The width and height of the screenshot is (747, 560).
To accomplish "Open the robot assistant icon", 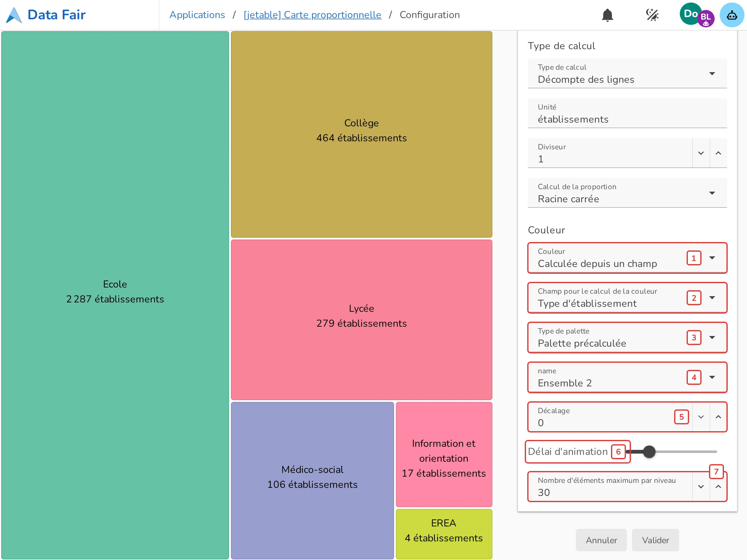I will [x=731, y=15].
